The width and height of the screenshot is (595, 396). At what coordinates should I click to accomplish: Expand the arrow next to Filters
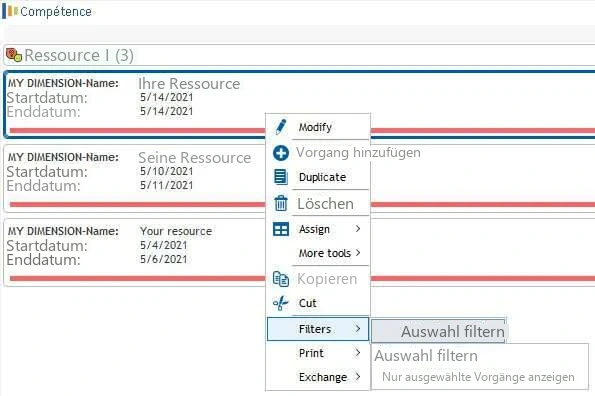[357, 328]
